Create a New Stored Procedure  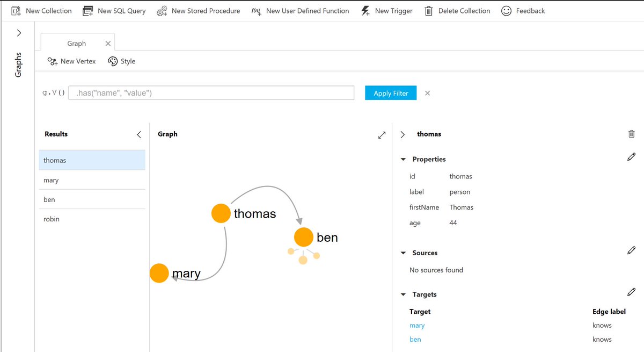198,11
